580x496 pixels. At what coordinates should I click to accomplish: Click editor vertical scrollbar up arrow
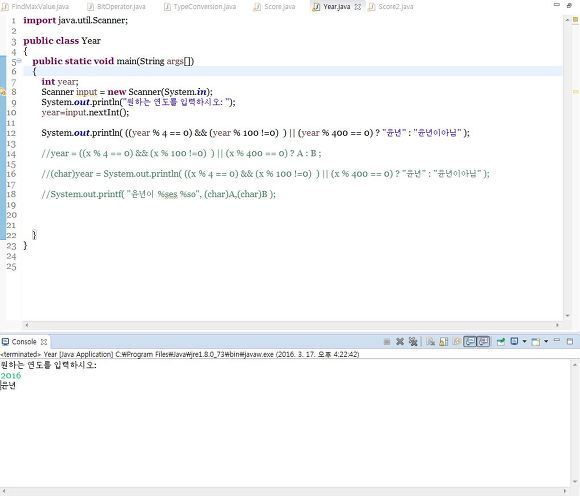coord(567,20)
